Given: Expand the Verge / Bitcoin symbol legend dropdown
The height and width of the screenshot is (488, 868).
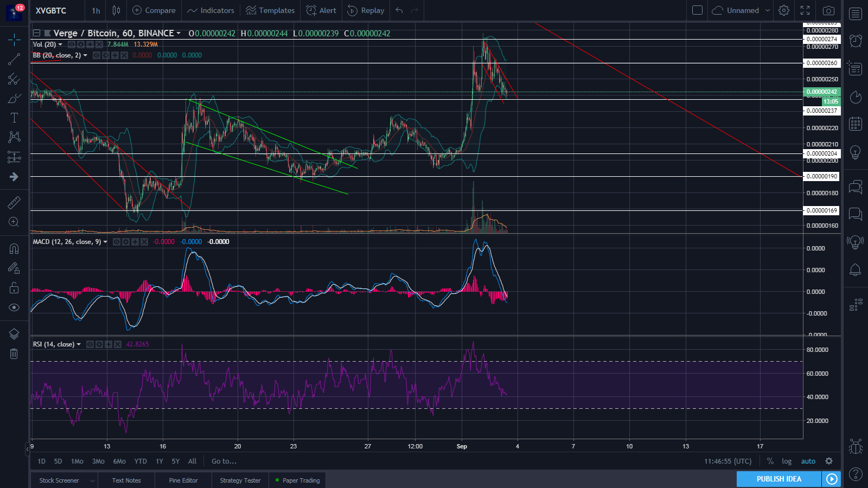Looking at the screenshot, I should click(x=178, y=34).
